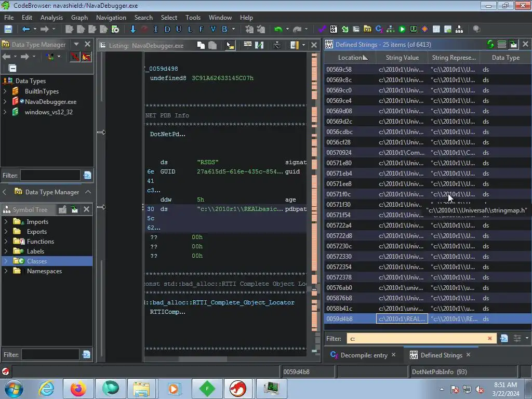Show the function graph orange diamond icon
Image resolution: width=532 pixels, height=399 pixels.
point(424,29)
